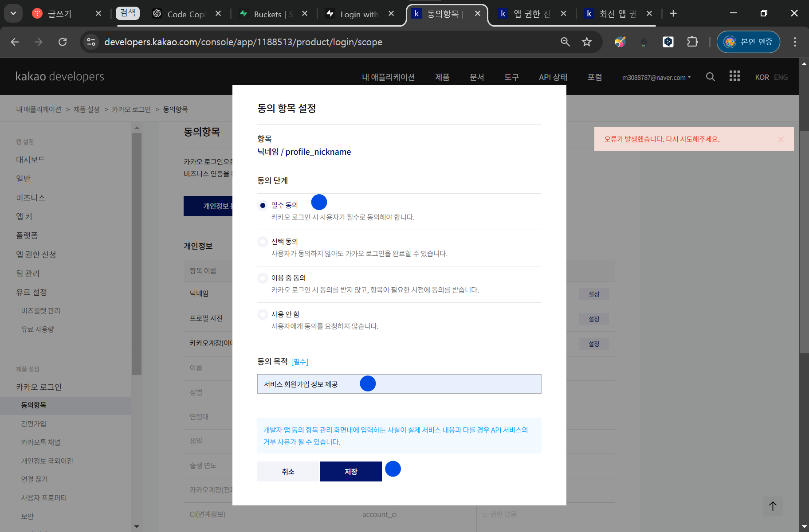809x532 pixels.
Task: Go forward in browser history
Action: coord(39,42)
